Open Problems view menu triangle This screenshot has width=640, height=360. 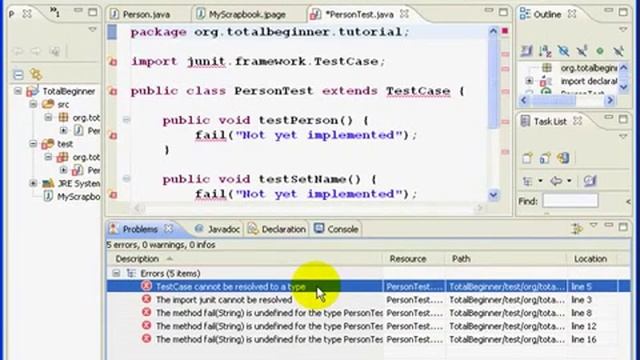click(594, 225)
